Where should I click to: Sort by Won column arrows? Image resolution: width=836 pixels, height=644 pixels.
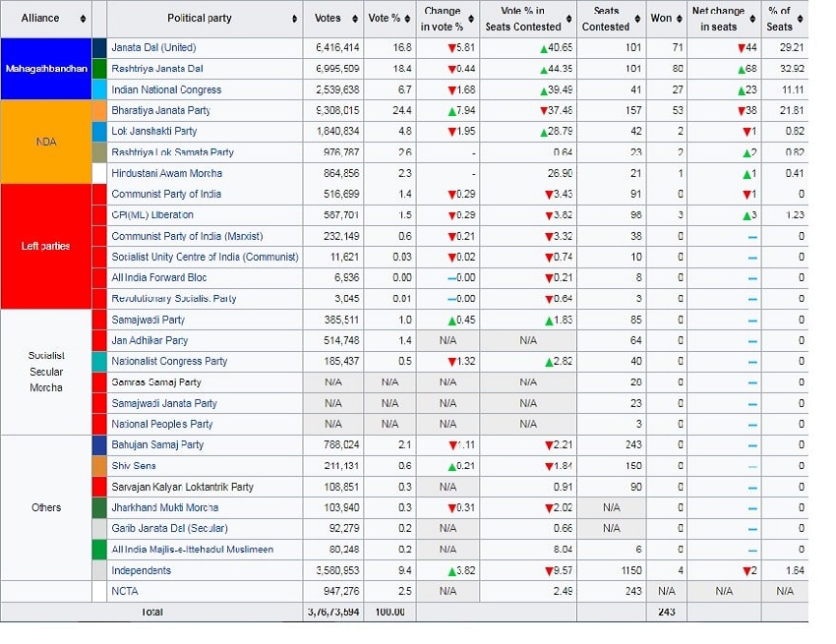pyautogui.click(x=679, y=19)
